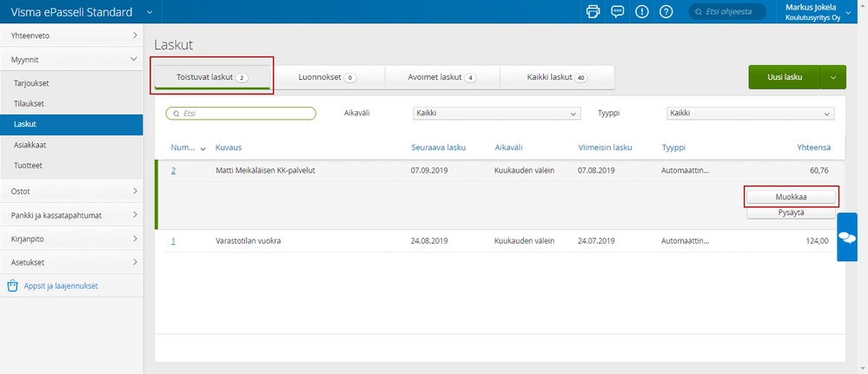Image resolution: width=868 pixels, height=374 pixels.
Task: Switch to the Avoimet laskut tab
Action: pyautogui.click(x=443, y=77)
